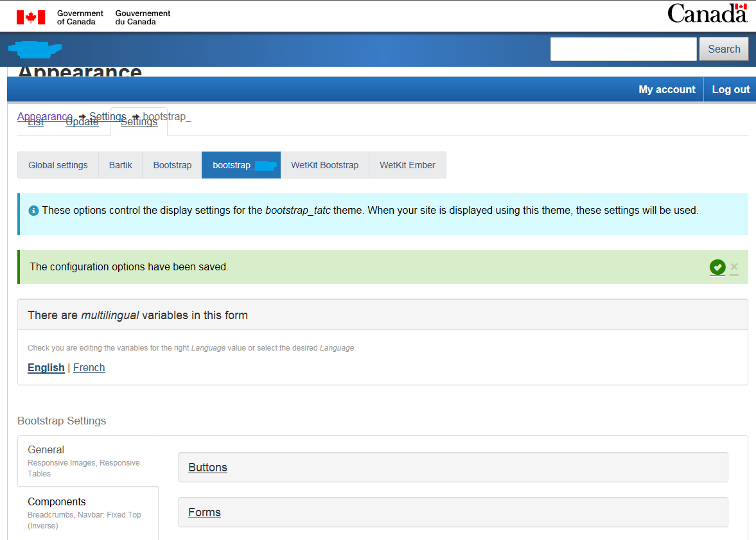Switch variables to French
Image resolution: width=756 pixels, height=540 pixels.
pos(89,367)
